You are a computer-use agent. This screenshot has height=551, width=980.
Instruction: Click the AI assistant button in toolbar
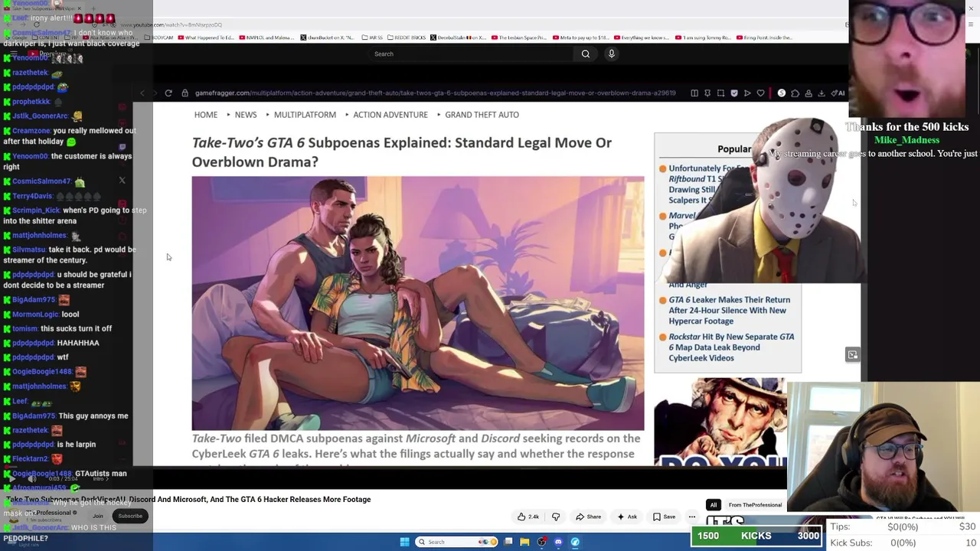click(x=838, y=93)
